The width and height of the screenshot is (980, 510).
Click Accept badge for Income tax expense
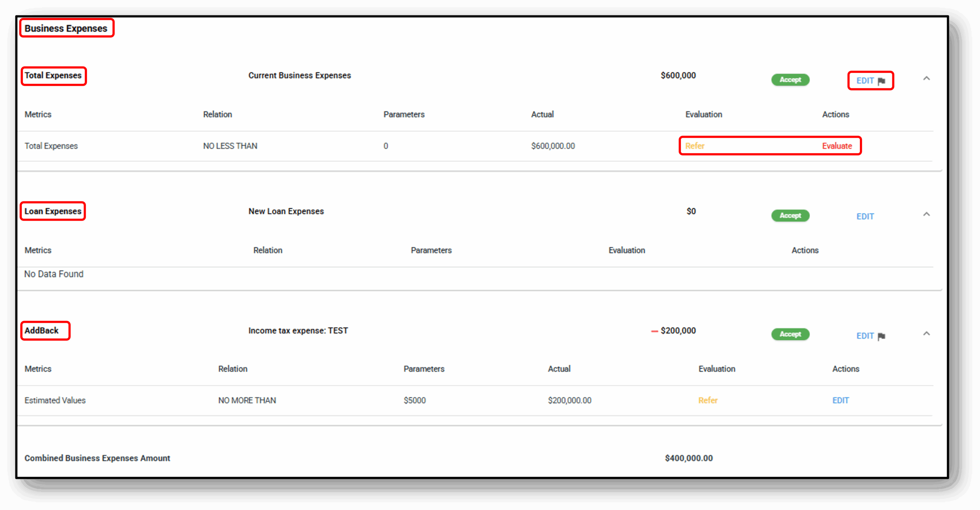coord(790,334)
